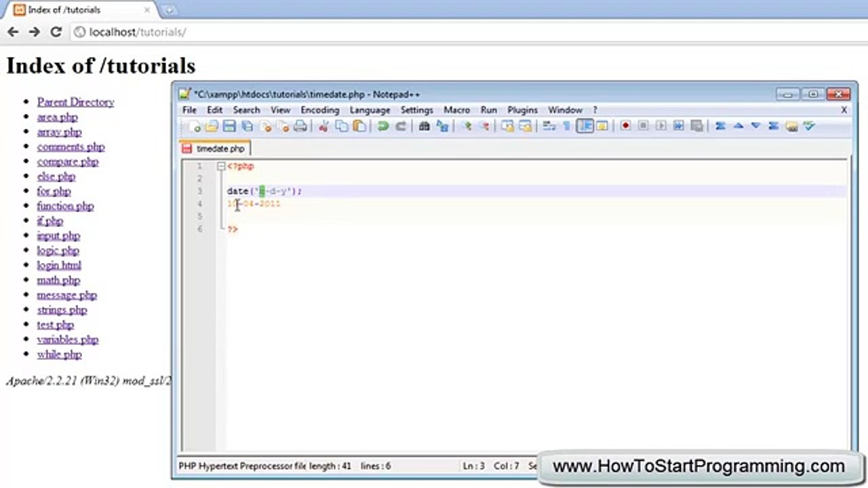Open the compare.php link
Screen dimensions: 868x488
pyautogui.click(x=68, y=162)
